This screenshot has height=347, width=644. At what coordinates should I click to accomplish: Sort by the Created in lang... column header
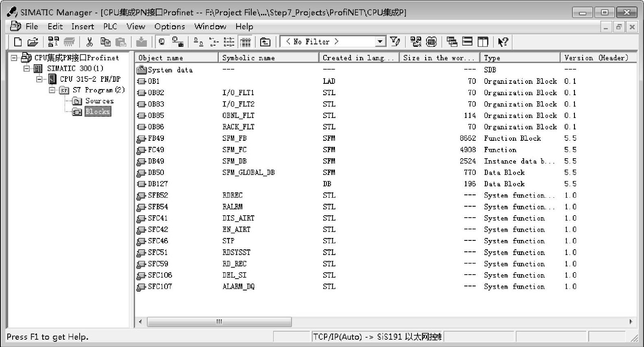click(x=359, y=58)
